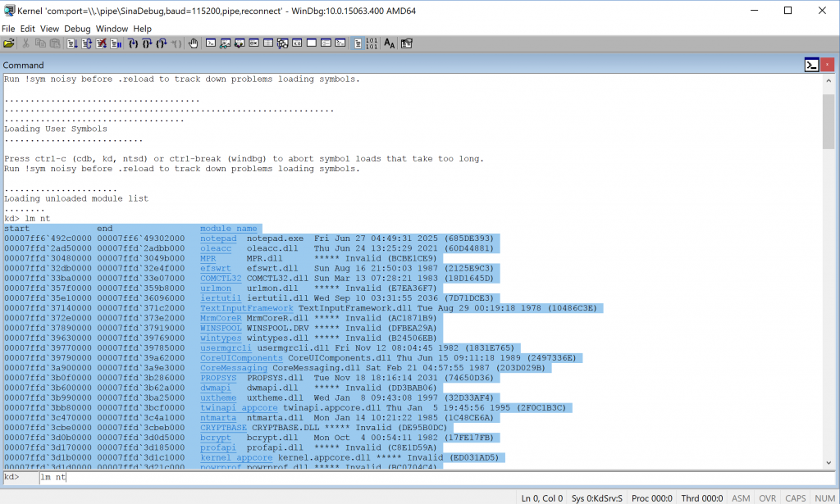Click the Step Into icon
The height and width of the screenshot is (504, 840).
[133, 44]
